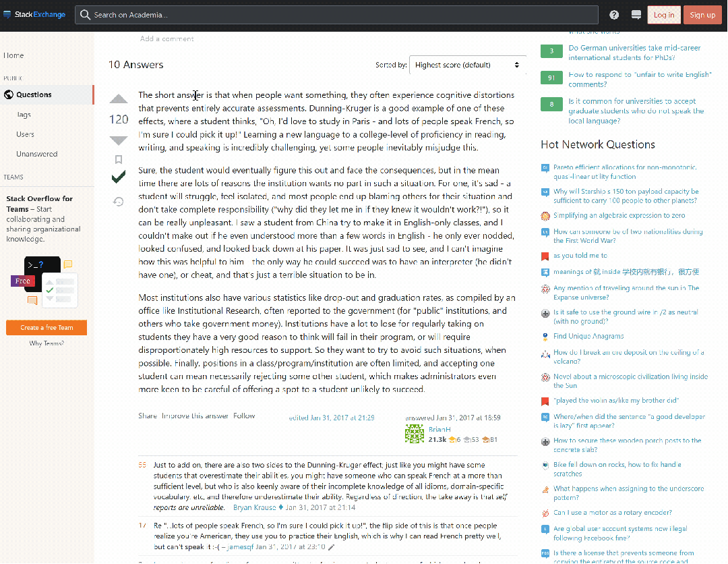The image size is (728, 564).
Task: Click the icon beside Find Unique Anagrams
Action: click(545, 337)
